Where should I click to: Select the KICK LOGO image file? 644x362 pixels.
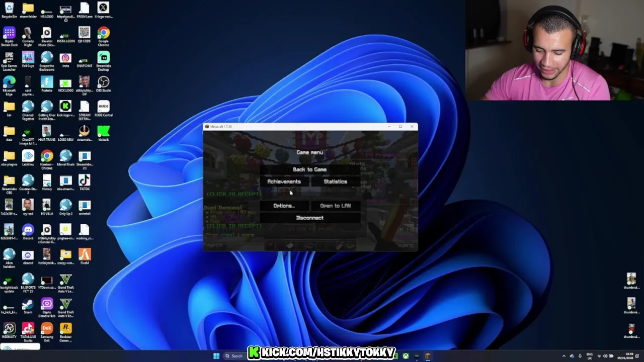point(65,84)
